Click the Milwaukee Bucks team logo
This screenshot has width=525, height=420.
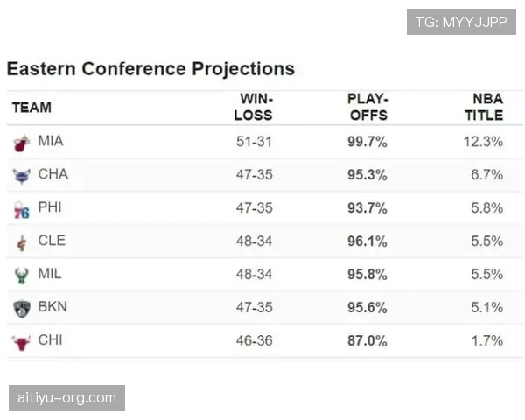[x=22, y=276]
